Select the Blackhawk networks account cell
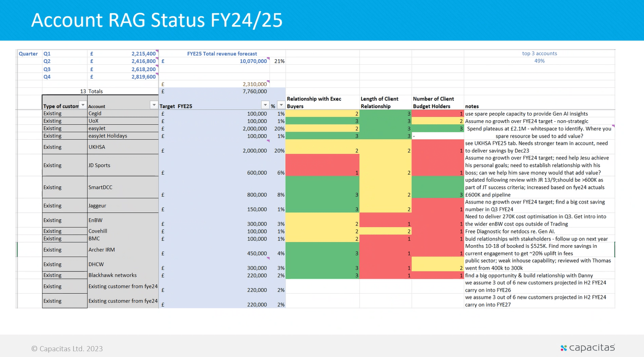 click(123, 275)
